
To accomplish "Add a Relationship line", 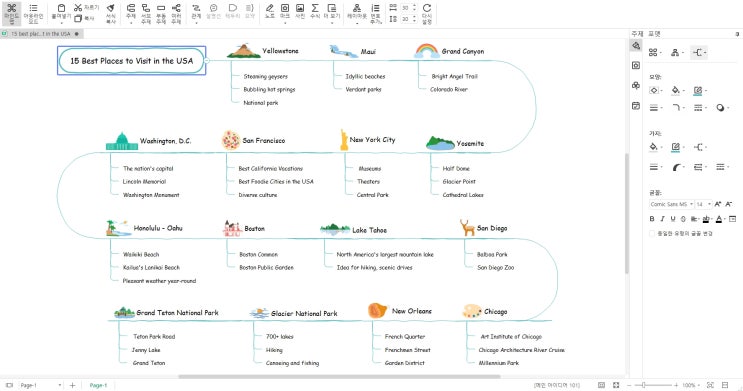I will (196, 12).
